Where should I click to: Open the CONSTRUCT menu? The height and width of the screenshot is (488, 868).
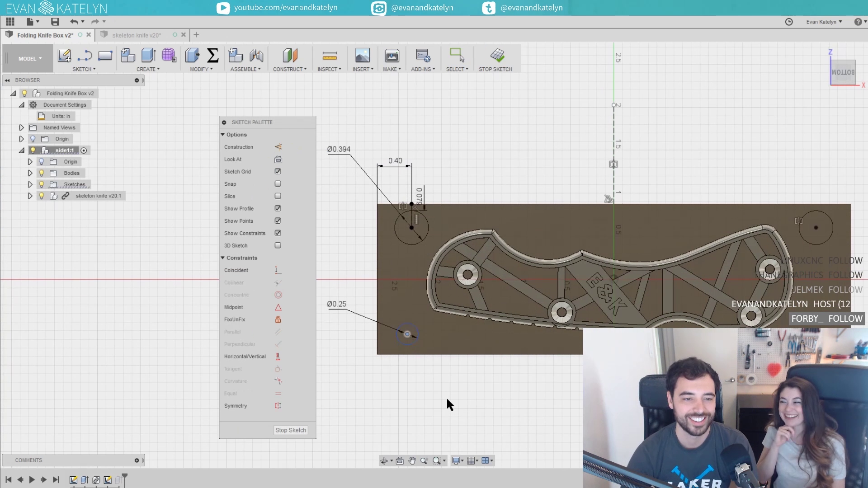(x=290, y=69)
